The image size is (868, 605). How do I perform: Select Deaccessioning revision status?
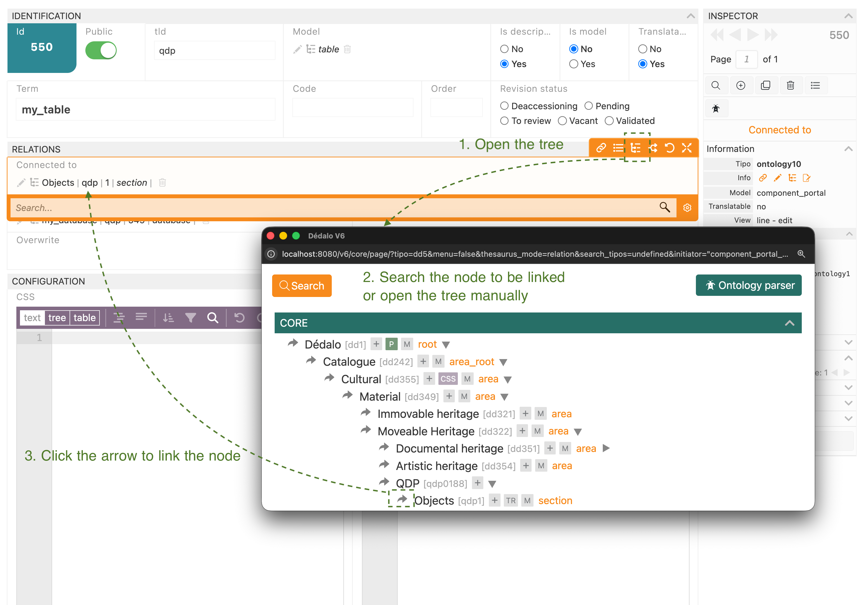pyautogui.click(x=504, y=106)
